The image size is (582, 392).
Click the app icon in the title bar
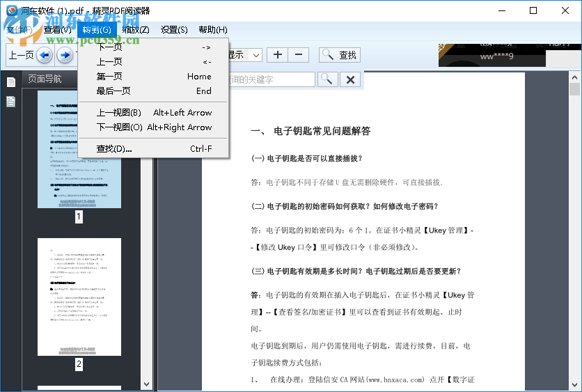pos(12,10)
